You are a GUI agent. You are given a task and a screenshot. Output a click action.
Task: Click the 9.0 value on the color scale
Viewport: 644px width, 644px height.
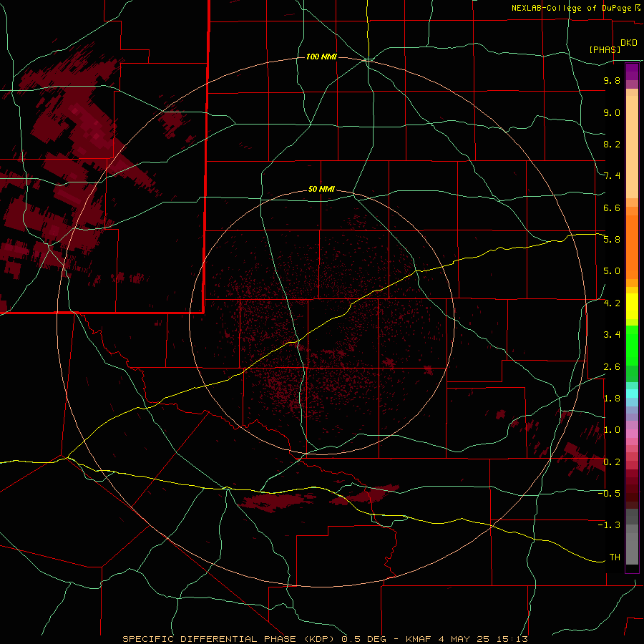[612, 112]
